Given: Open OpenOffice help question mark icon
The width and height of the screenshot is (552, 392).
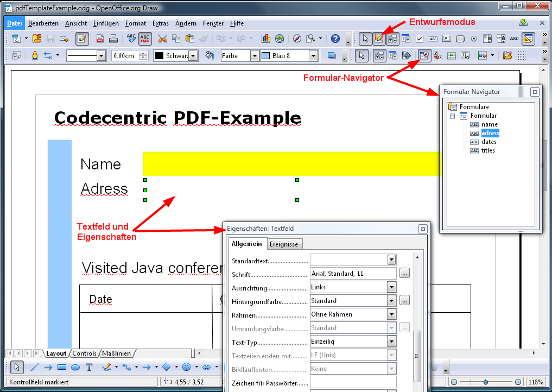Looking at the screenshot, I should tap(335, 39).
